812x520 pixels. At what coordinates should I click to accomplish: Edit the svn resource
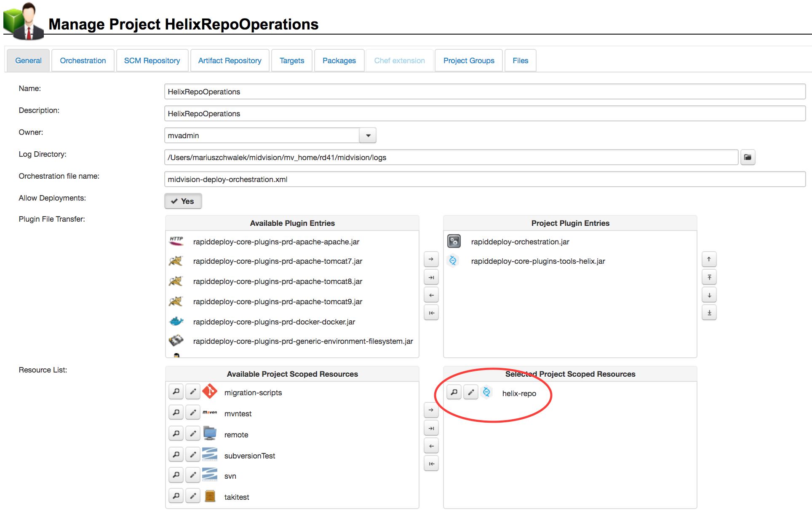pyautogui.click(x=193, y=475)
